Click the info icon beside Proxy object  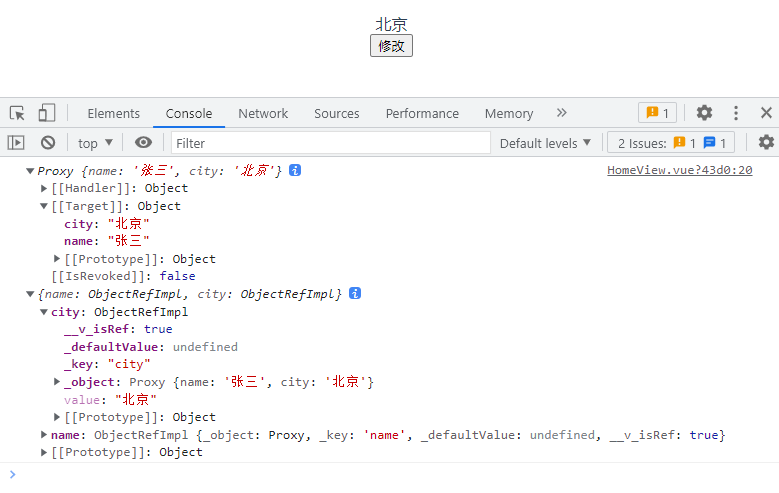click(x=295, y=171)
